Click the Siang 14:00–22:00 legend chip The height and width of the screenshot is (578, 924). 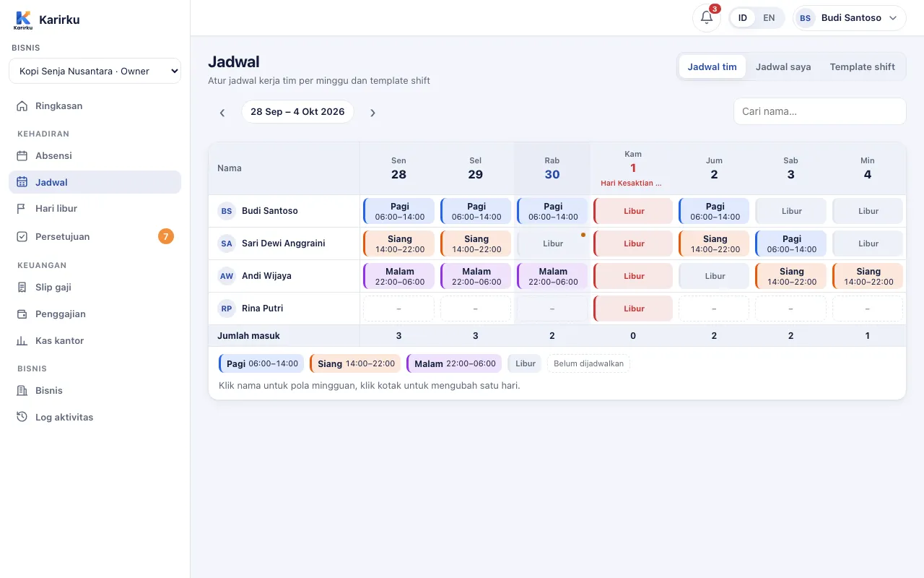coord(355,363)
